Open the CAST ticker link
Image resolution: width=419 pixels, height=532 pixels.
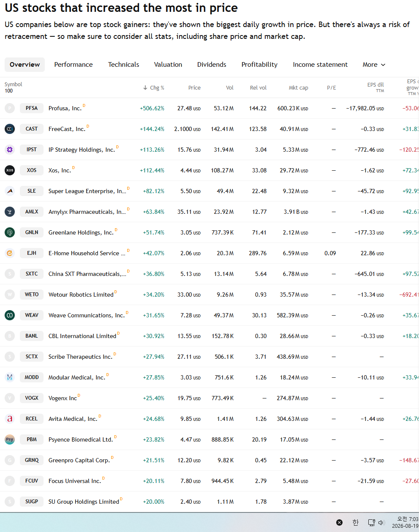[x=32, y=129]
